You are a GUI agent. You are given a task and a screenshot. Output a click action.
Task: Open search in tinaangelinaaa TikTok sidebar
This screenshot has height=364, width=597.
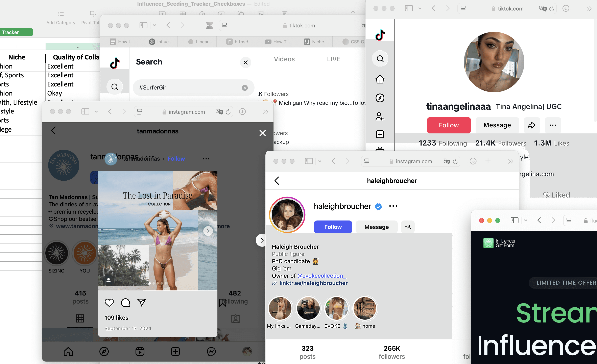pyautogui.click(x=380, y=59)
